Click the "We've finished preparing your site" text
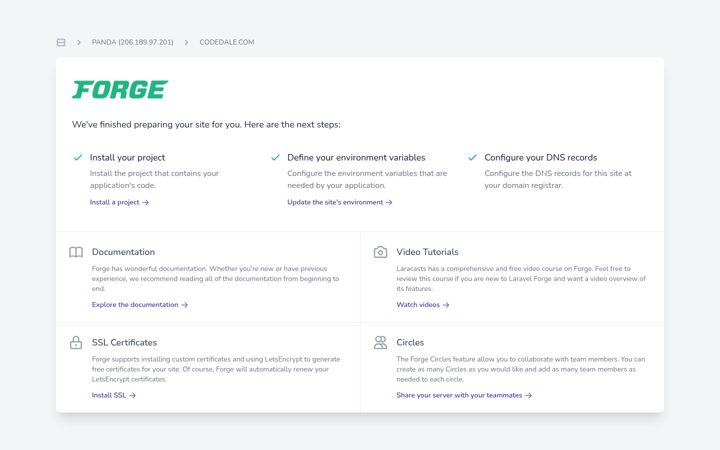This screenshot has height=450, width=720. pyautogui.click(x=206, y=124)
